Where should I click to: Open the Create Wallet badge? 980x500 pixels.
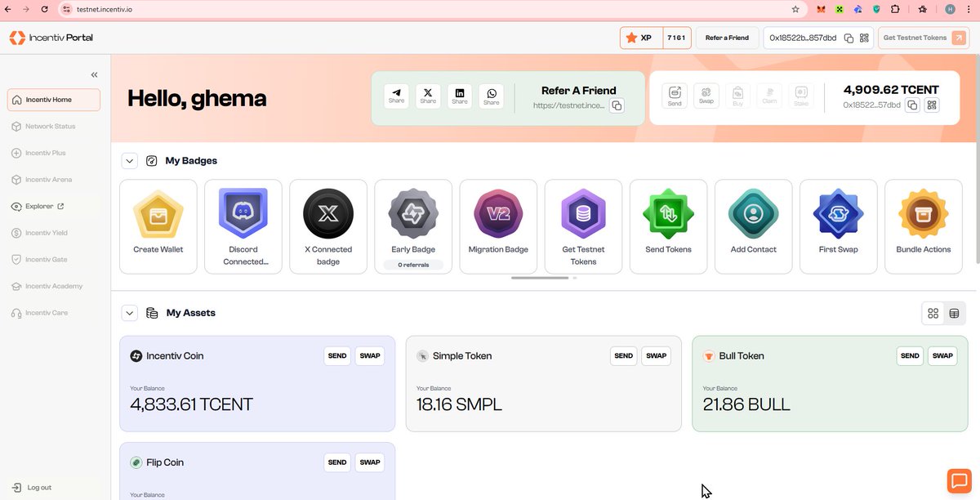pyautogui.click(x=158, y=226)
